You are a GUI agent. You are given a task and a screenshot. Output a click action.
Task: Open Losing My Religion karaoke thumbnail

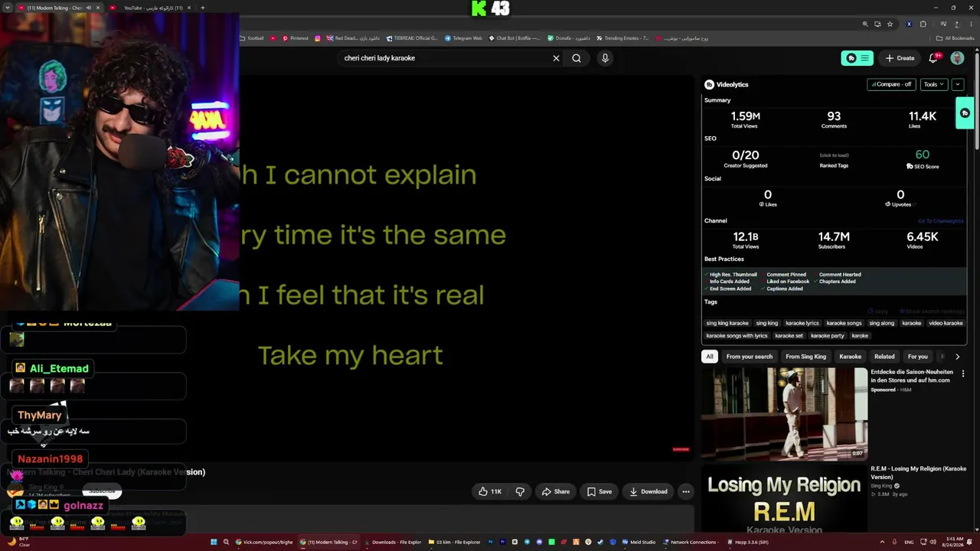784,499
